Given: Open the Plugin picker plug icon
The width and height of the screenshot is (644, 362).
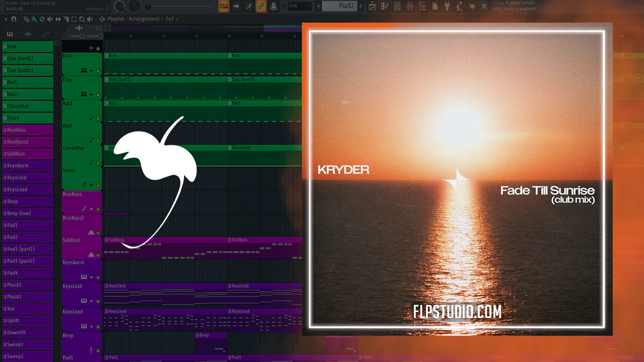Looking at the screenshot, I should pyautogui.click(x=447, y=6).
